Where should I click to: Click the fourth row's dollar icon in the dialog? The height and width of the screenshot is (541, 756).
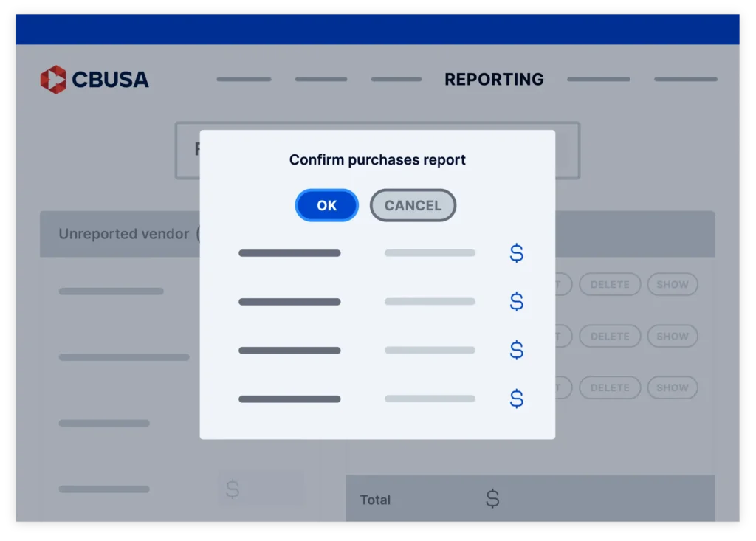point(516,399)
